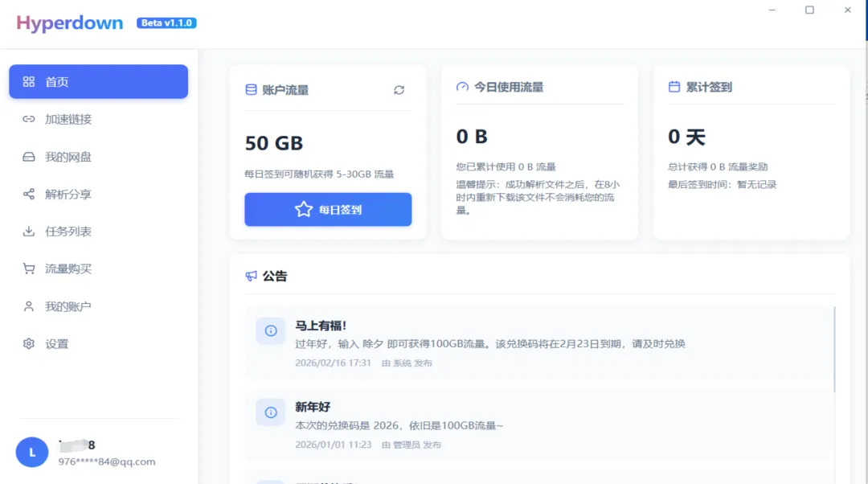Click the info icon for 马上有福! announcement
The height and width of the screenshot is (484, 868).
coord(271,330)
